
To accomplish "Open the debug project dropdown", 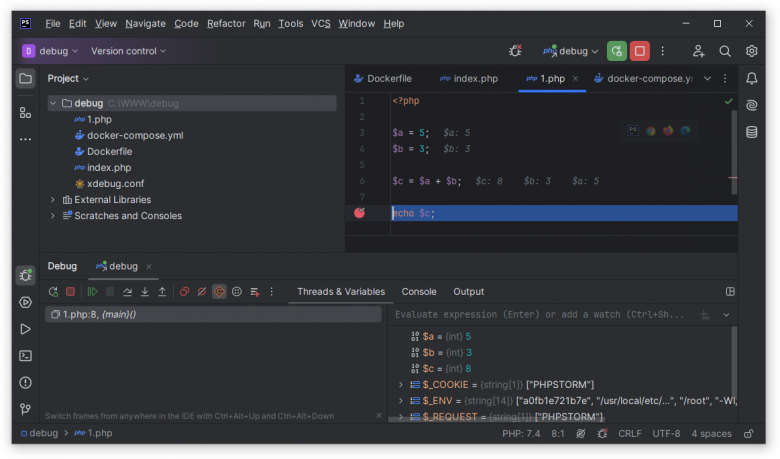I will point(50,51).
